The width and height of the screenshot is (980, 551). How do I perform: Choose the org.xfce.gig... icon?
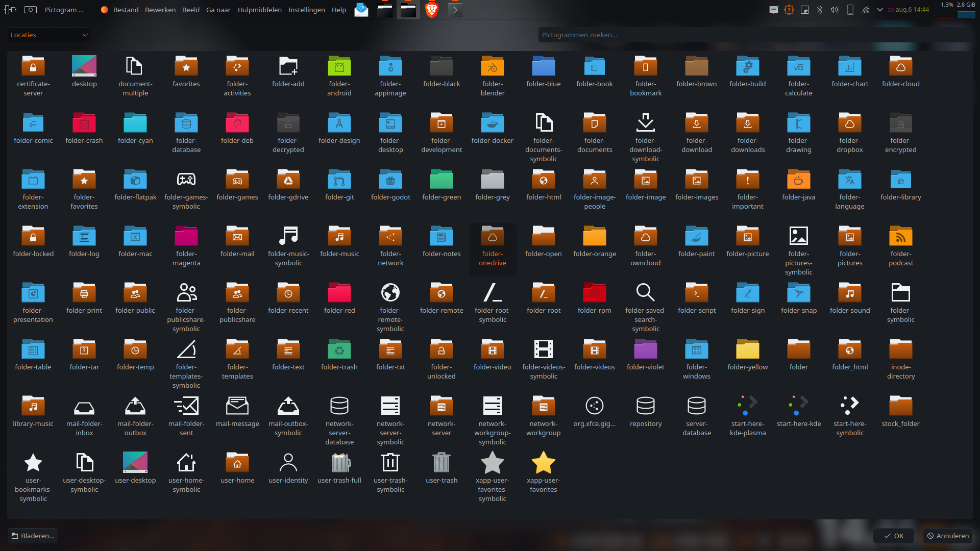(594, 407)
